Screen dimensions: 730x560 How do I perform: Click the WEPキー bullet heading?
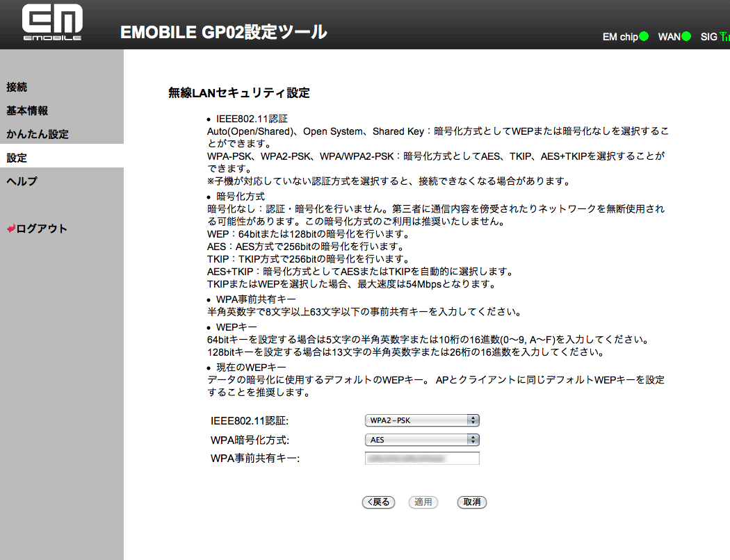tap(236, 327)
